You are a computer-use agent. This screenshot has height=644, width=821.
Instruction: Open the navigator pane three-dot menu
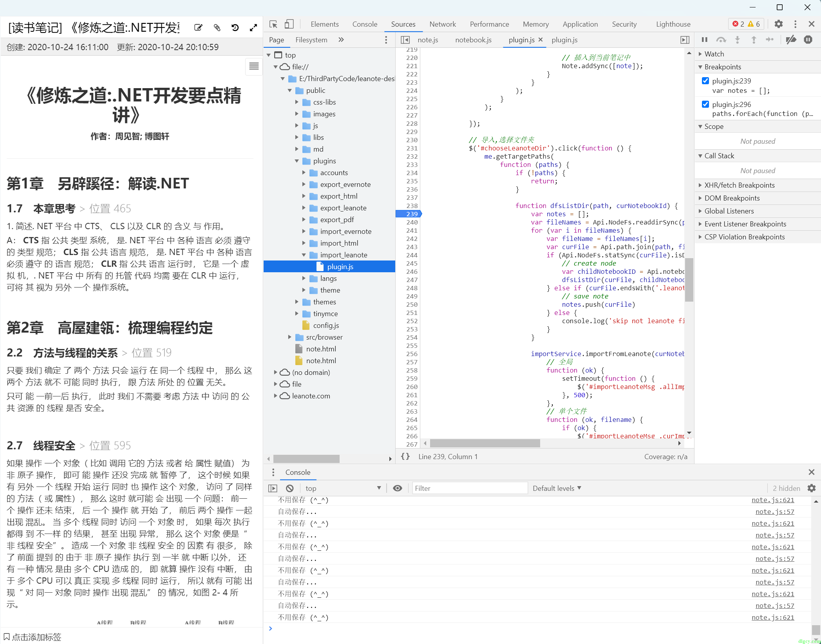click(x=386, y=40)
